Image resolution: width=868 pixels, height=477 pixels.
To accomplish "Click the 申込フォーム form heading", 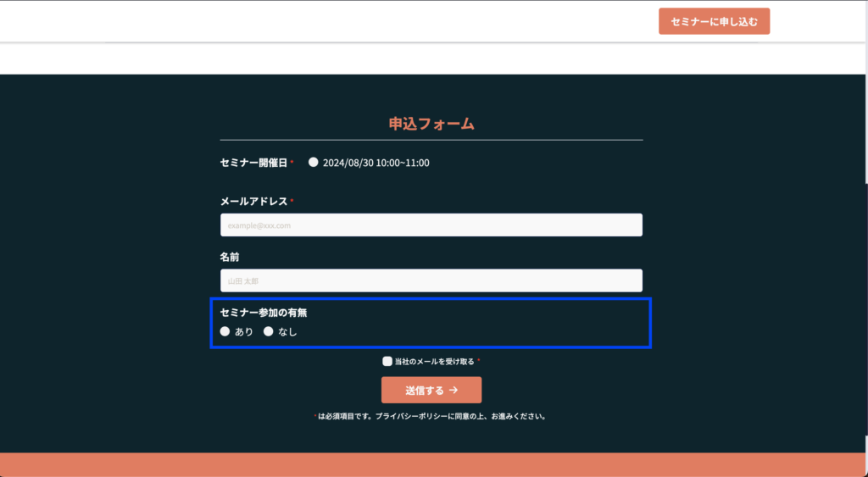I will [431, 124].
